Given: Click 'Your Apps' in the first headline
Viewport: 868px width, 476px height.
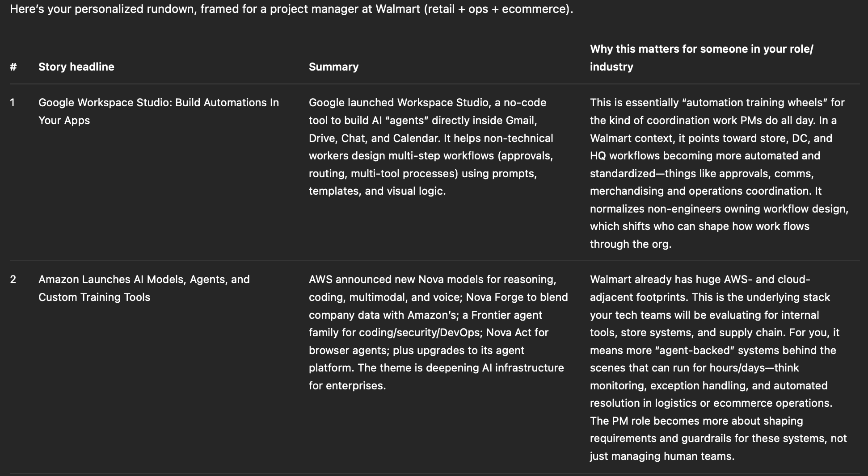Looking at the screenshot, I should pos(64,121).
